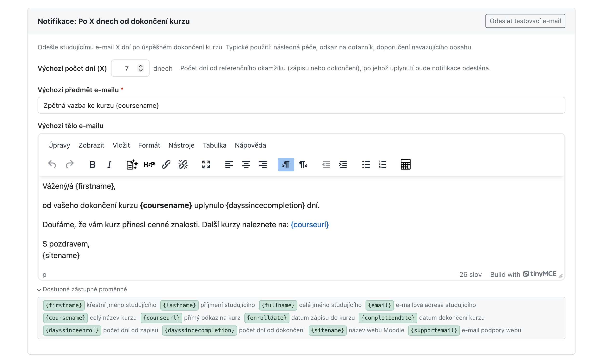The width and height of the screenshot is (602, 364).
Task: Open the Vložit menu
Action: click(x=121, y=145)
